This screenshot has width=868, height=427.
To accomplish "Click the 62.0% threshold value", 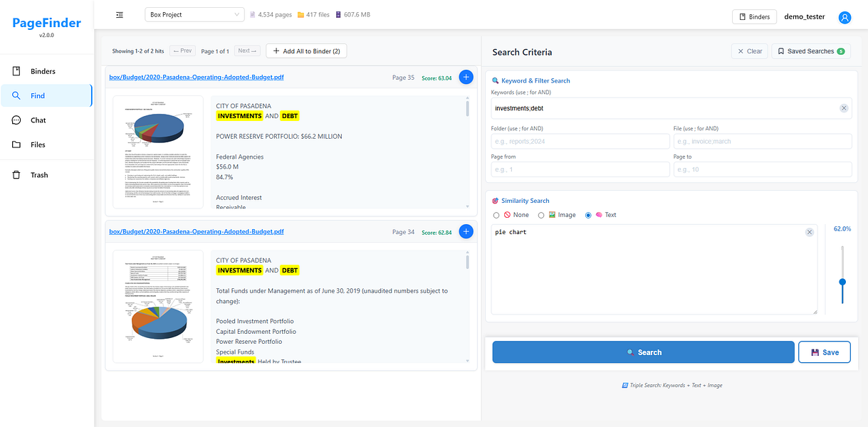I will tap(842, 229).
